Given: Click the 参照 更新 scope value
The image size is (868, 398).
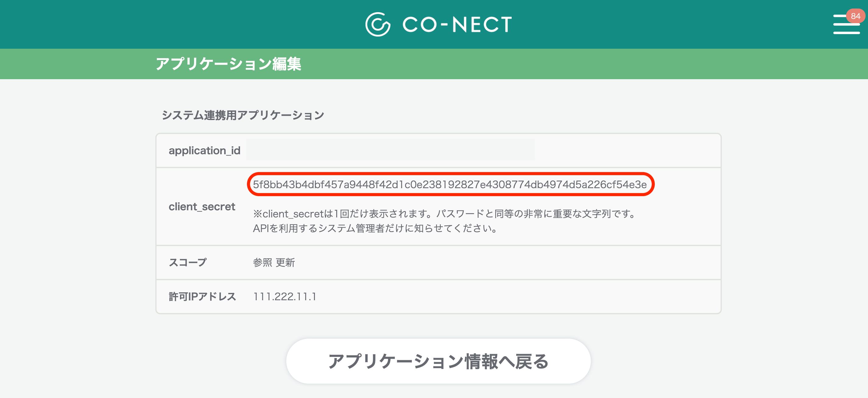Looking at the screenshot, I should click(274, 262).
